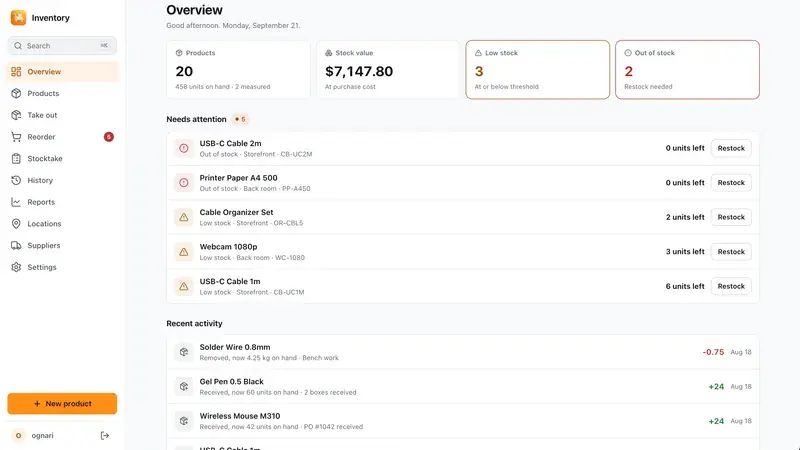Viewport: 800px width, 450px height.
Task: Click the 'Recent activity' heading
Action: point(194,323)
